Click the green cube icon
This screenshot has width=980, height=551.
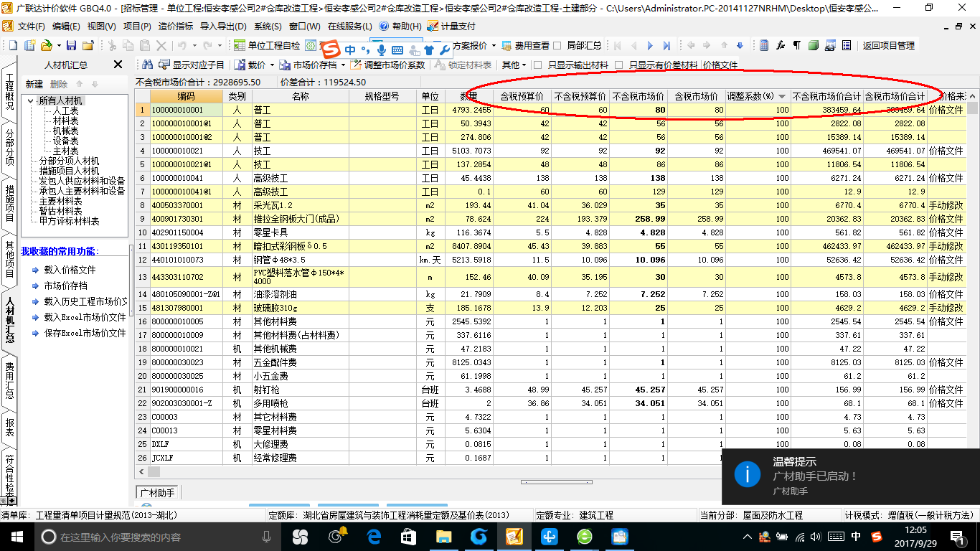click(814, 45)
